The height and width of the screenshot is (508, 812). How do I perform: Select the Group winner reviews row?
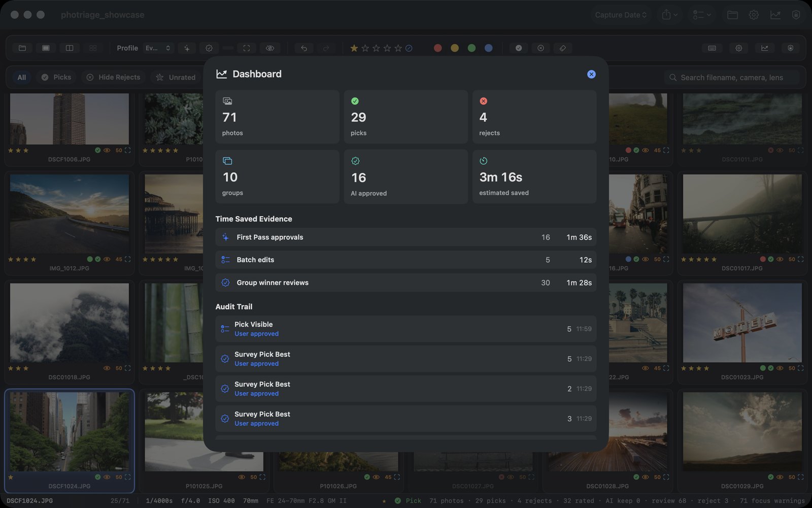[x=405, y=282]
